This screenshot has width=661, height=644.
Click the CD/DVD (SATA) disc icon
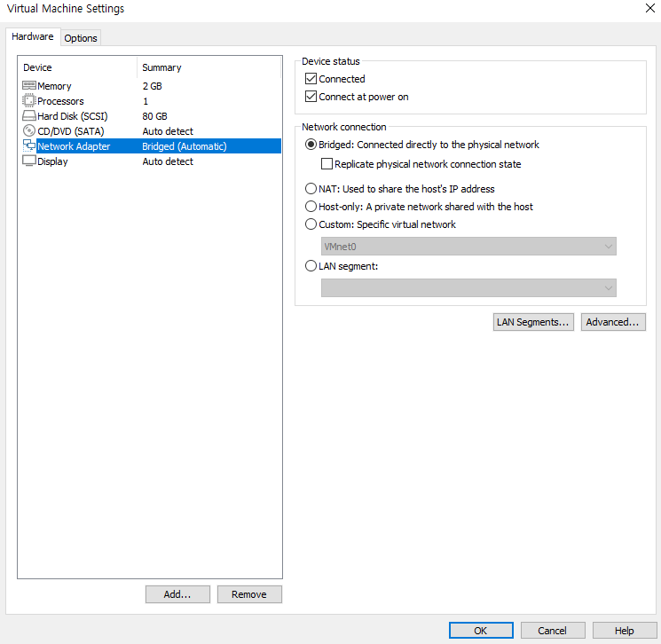29,130
